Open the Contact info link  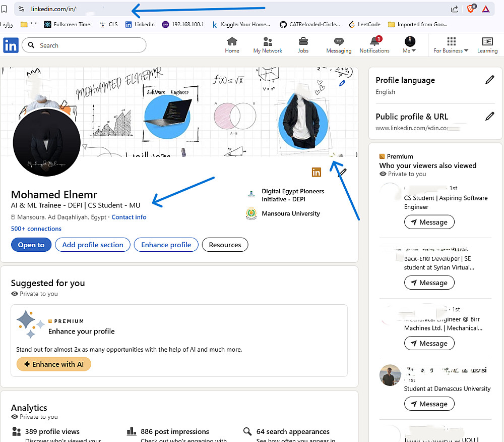coord(129,217)
